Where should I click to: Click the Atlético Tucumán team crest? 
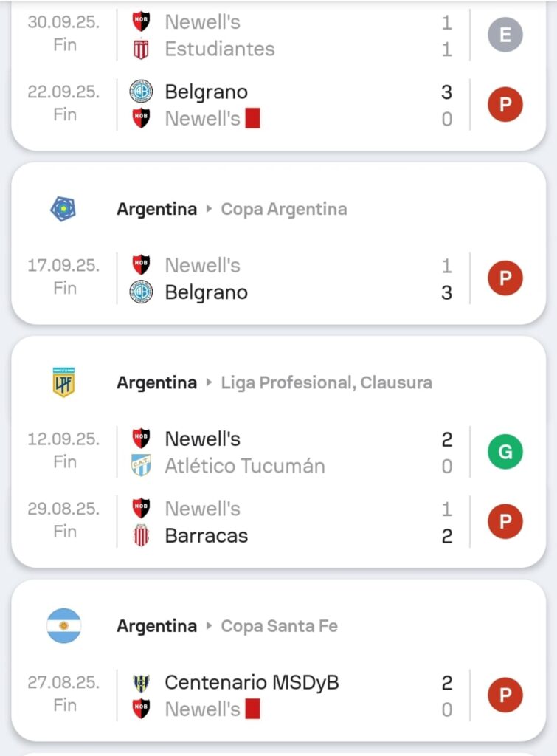coord(141,466)
